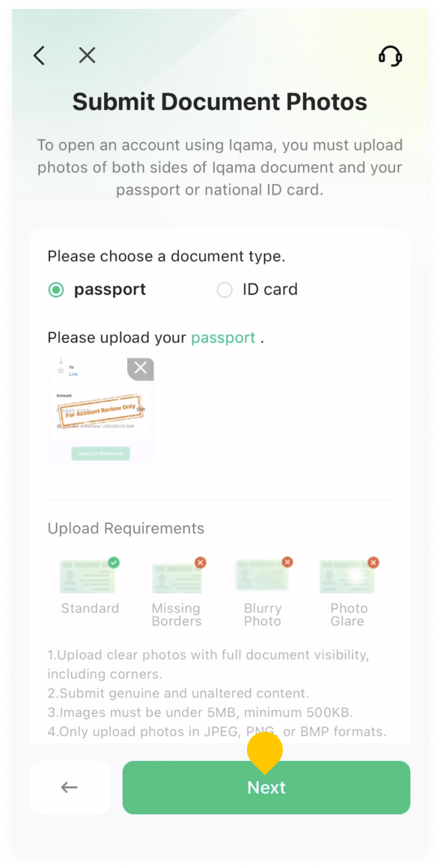
Task: Tap the back chevron at top
Action: [x=39, y=55]
